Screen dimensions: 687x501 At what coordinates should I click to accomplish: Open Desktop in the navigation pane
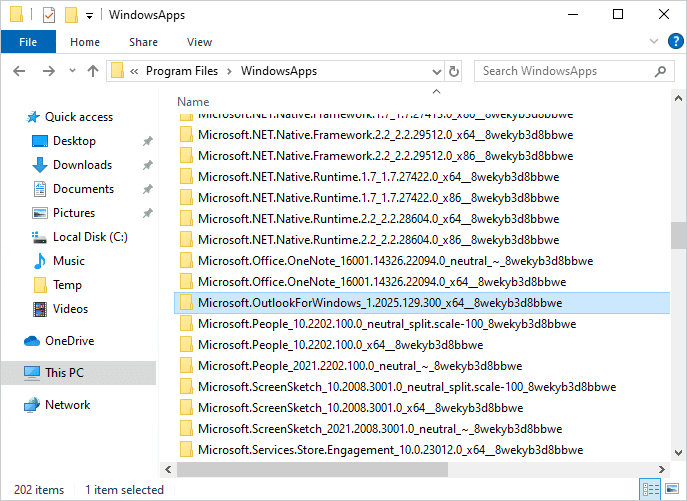[x=74, y=141]
